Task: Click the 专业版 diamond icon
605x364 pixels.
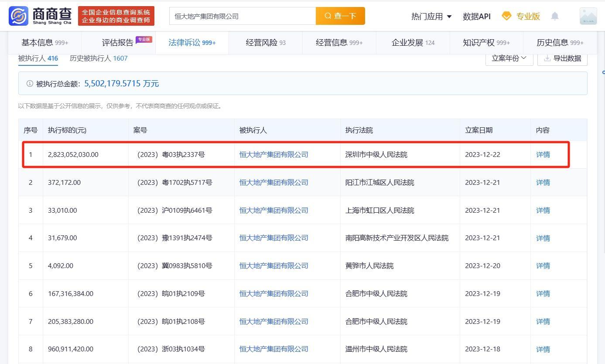Action: point(506,16)
